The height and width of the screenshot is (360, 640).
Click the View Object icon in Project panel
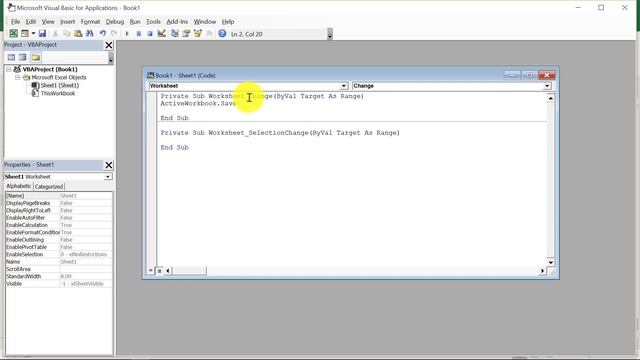[23, 57]
